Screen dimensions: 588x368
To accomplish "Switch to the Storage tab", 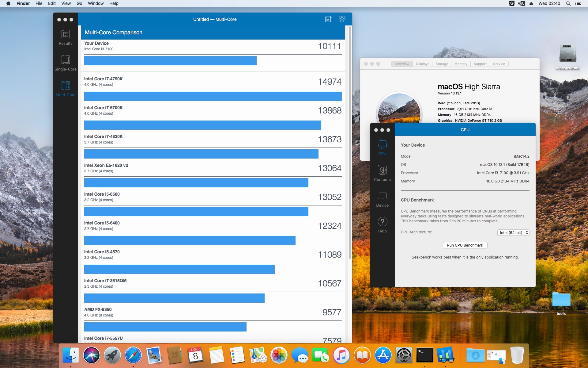I will [x=442, y=64].
